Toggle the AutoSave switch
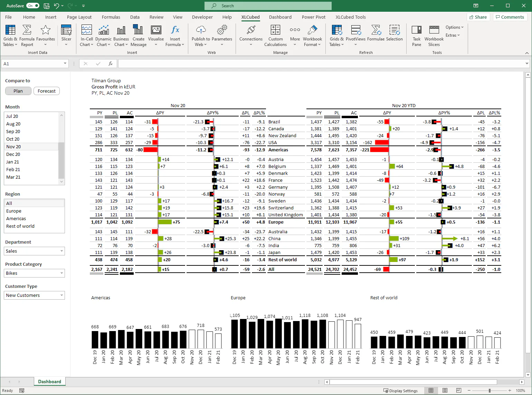 [32, 6]
